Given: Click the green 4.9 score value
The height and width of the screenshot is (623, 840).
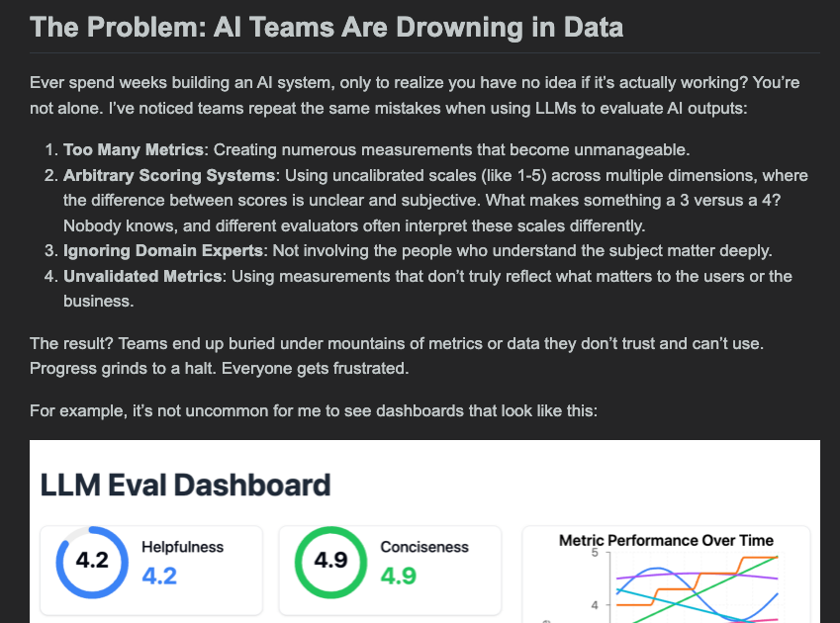Looking at the screenshot, I should (398, 576).
